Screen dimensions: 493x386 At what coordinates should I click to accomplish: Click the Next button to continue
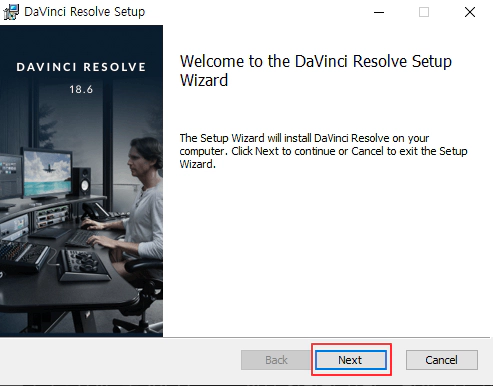(x=351, y=360)
